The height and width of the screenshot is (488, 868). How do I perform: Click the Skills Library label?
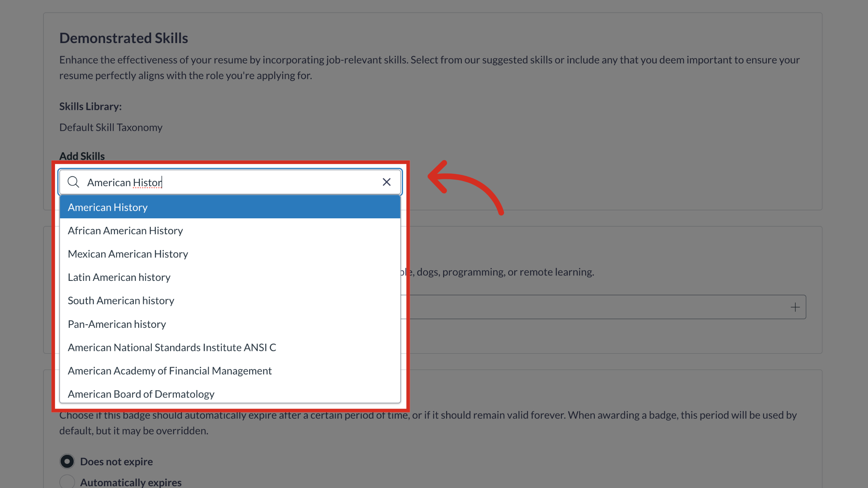pyautogui.click(x=90, y=106)
